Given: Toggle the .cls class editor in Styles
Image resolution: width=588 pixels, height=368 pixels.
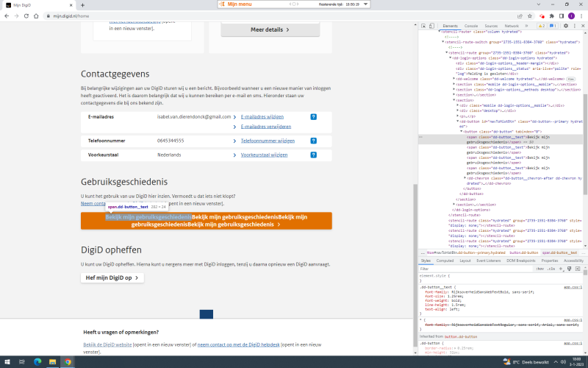Looking at the screenshot, I should pos(550,269).
